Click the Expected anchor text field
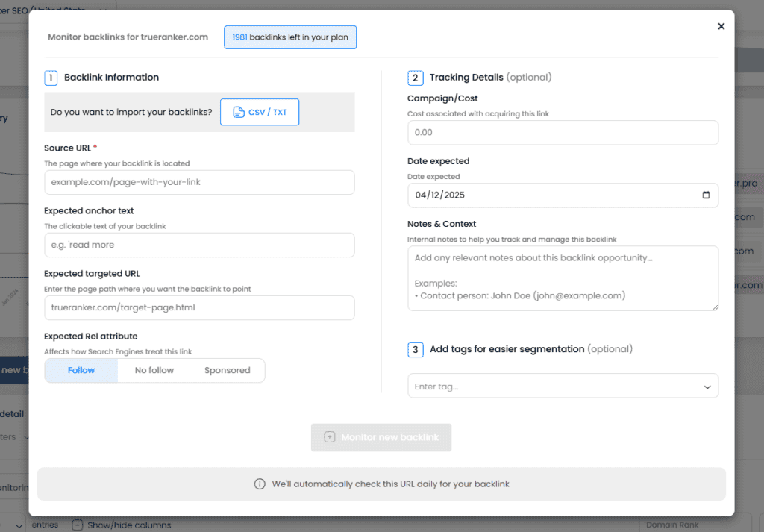The width and height of the screenshot is (764, 532). click(x=199, y=245)
